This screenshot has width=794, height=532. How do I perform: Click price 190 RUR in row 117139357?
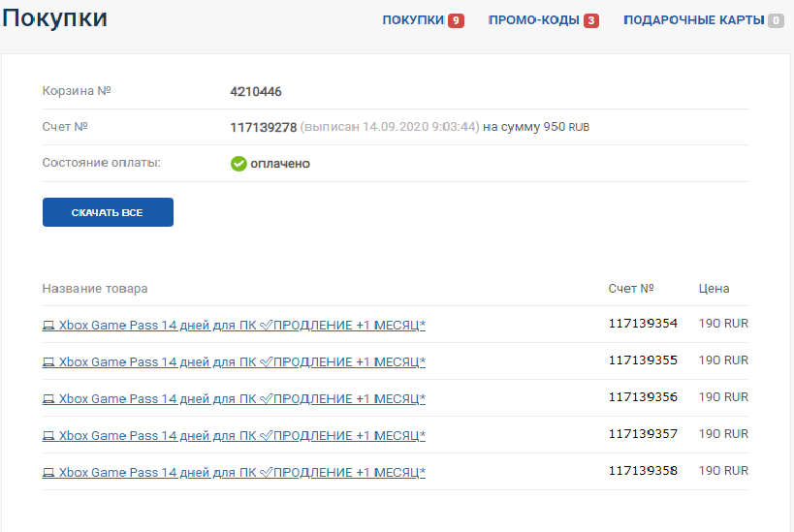point(723,434)
